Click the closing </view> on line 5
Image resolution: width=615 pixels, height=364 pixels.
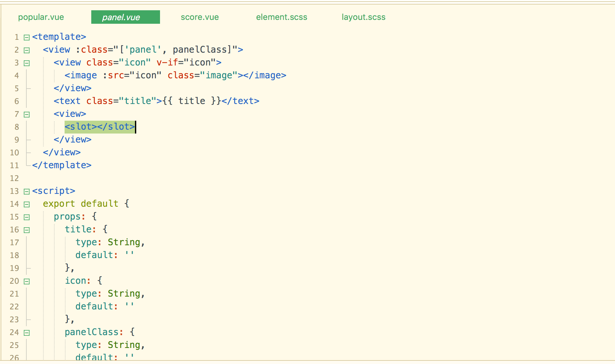pos(73,88)
